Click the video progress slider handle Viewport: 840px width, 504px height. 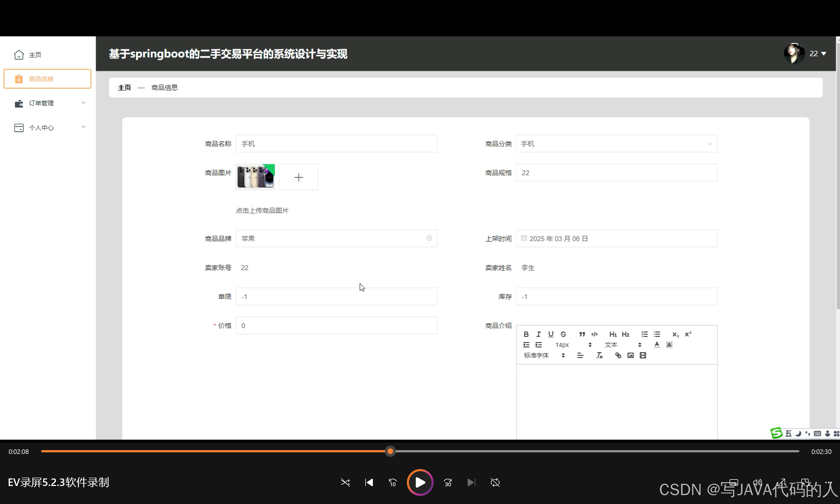(x=390, y=451)
